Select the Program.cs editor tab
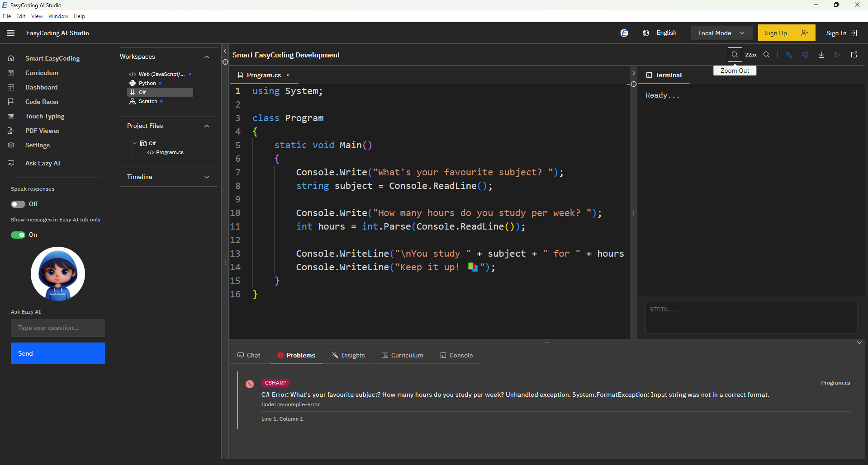This screenshot has height=465, width=868. (264, 75)
